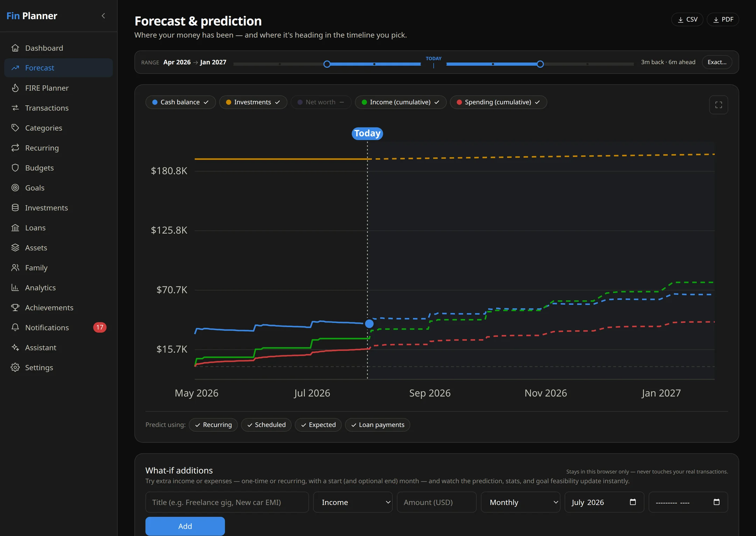
Task: Uncheck Recurring prediction source
Action: pos(213,425)
